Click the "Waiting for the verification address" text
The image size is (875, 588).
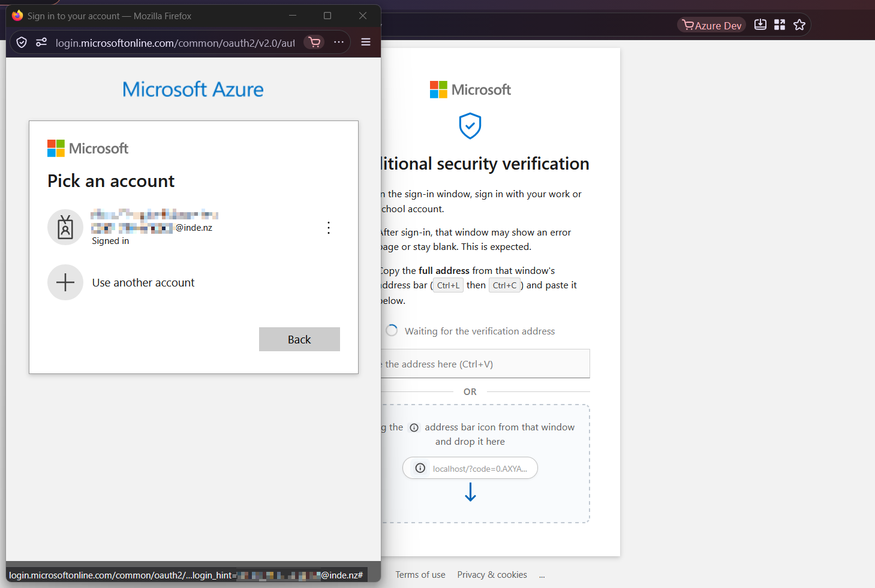click(480, 331)
